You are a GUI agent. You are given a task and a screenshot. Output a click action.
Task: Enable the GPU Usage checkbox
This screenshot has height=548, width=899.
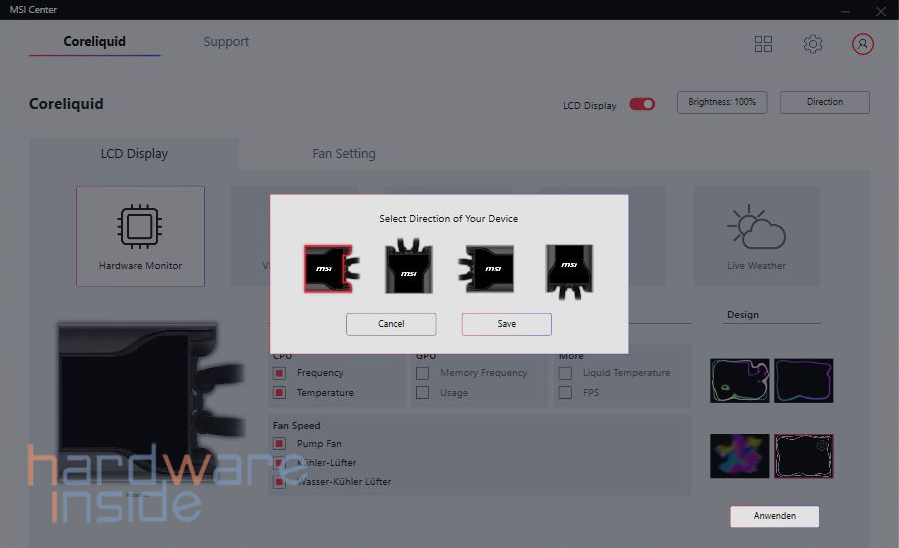[423, 393]
